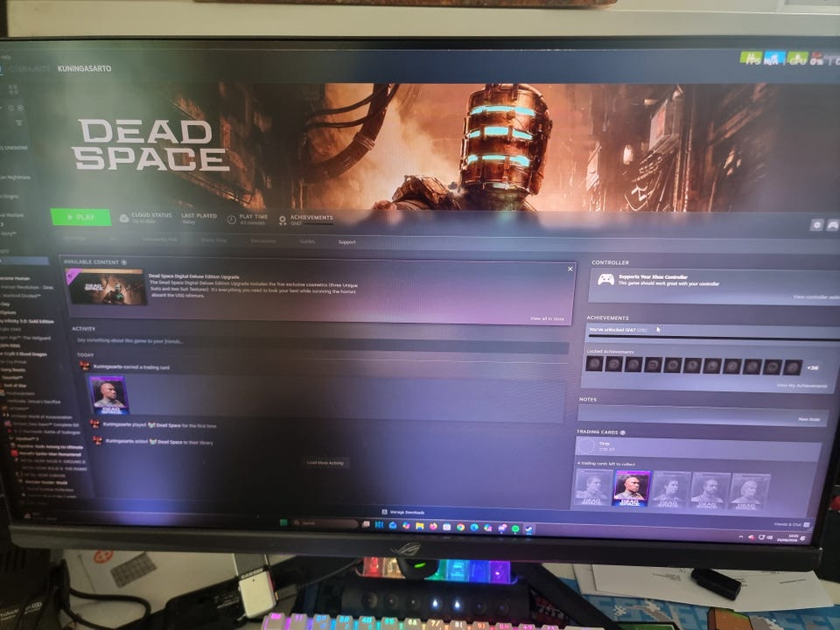Click the +36 more achievements indicator
The height and width of the screenshot is (630, 840).
[x=813, y=367]
